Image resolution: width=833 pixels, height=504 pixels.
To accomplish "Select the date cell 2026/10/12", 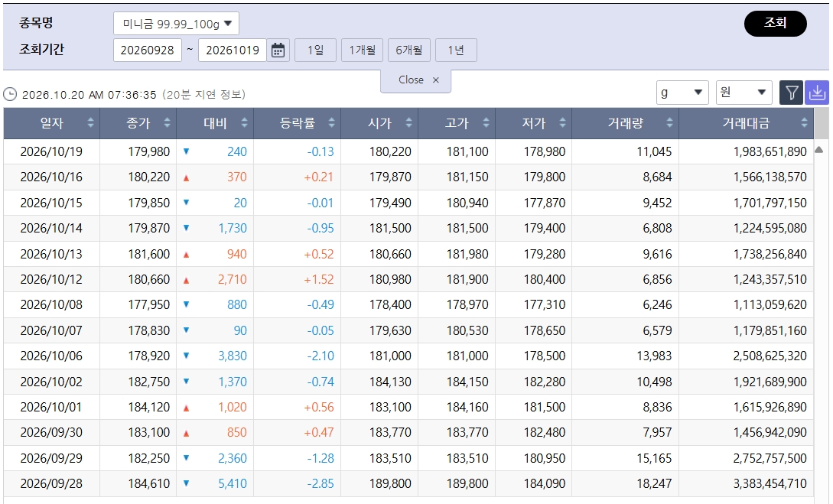I will tap(51, 279).
